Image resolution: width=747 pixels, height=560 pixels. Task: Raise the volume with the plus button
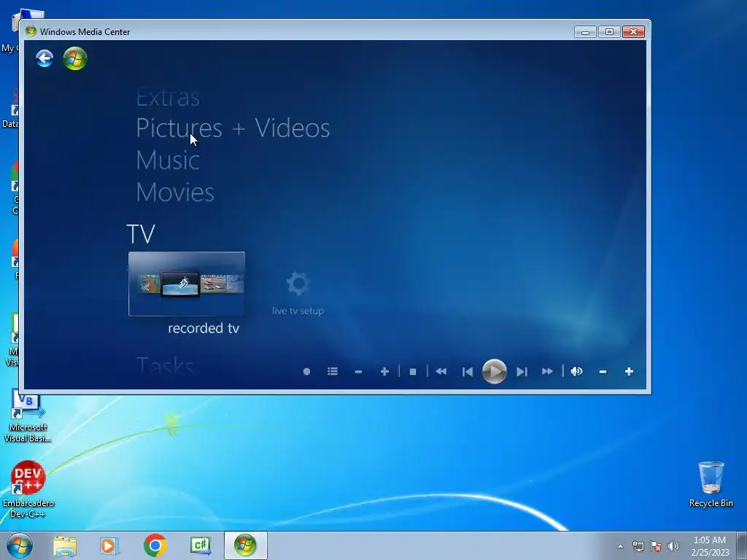[x=629, y=371]
